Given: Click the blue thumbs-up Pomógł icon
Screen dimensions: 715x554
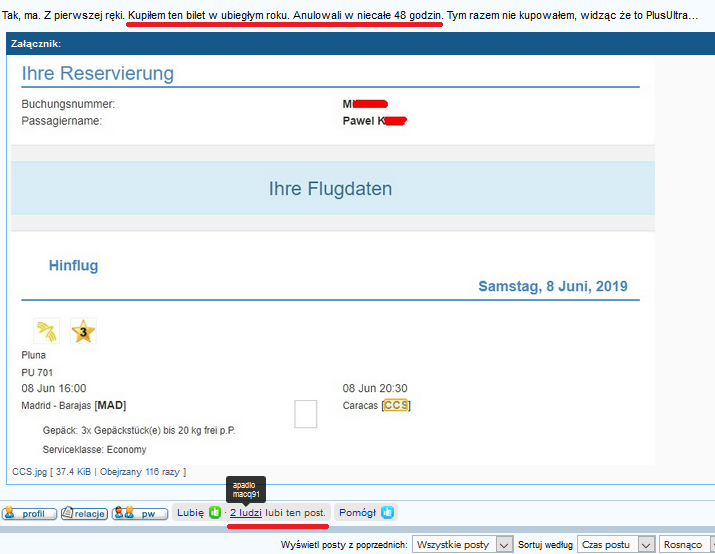Looking at the screenshot, I should [387, 513].
